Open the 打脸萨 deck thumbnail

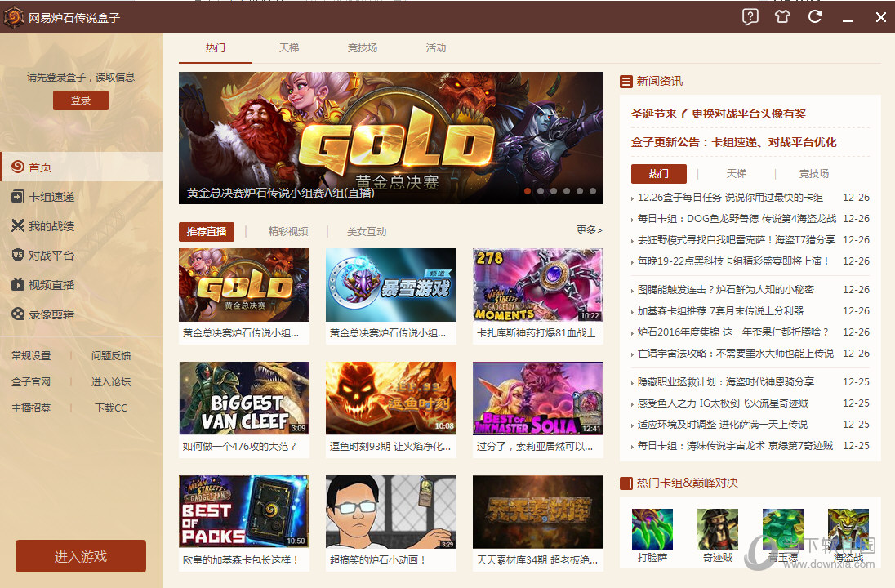[652, 528]
